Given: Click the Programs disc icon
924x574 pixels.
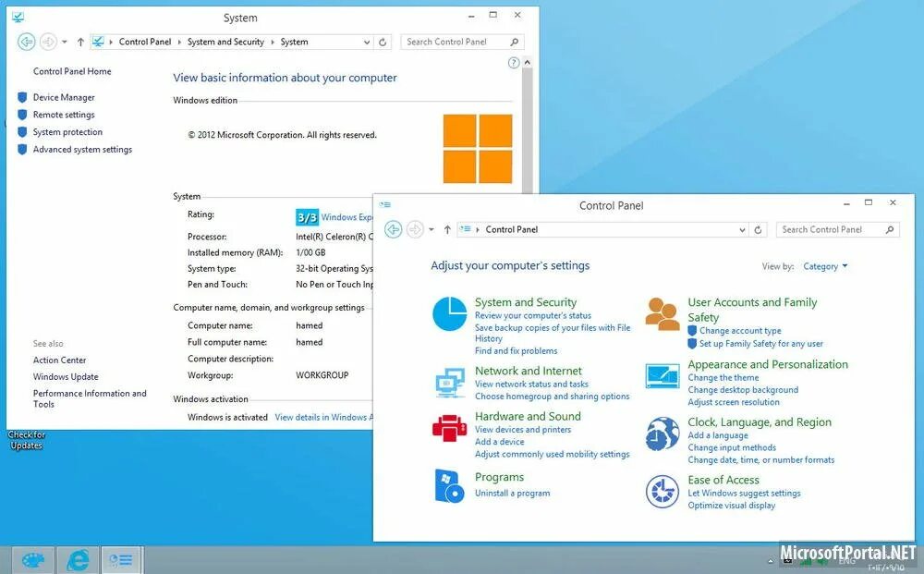Looking at the screenshot, I should tap(450, 486).
